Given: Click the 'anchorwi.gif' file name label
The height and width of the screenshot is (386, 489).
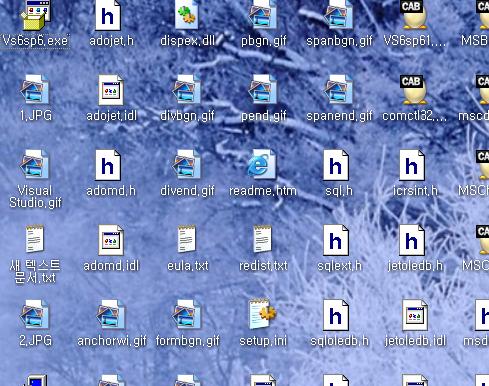Looking at the screenshot, I should click(x=112, y=341).
